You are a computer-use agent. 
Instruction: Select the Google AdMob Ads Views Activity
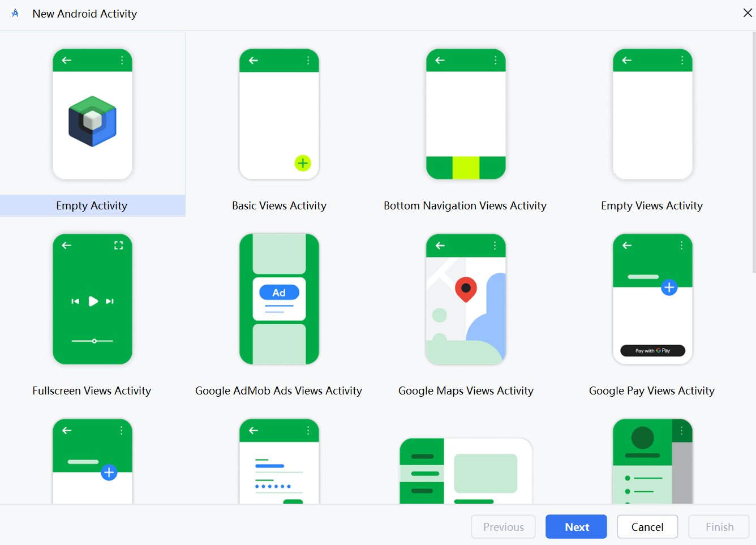pyautogui.click(x=279, y=299)
